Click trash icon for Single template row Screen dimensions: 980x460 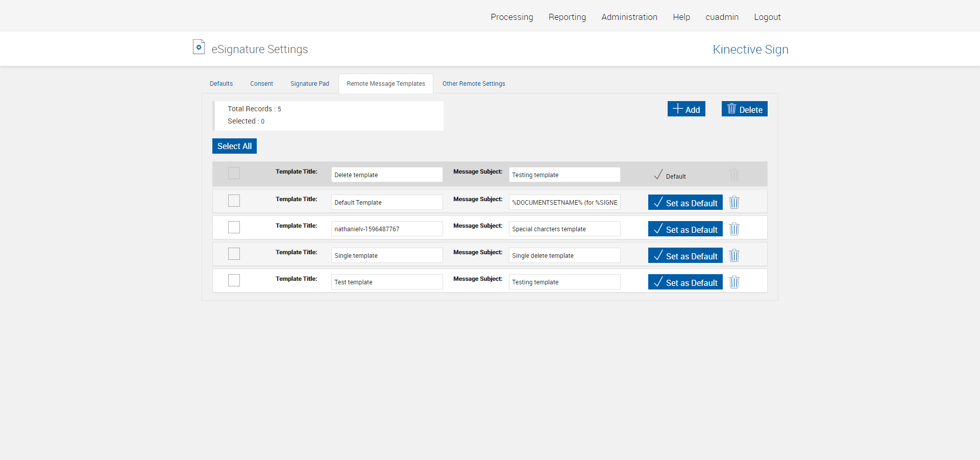[x=734, y=256]
